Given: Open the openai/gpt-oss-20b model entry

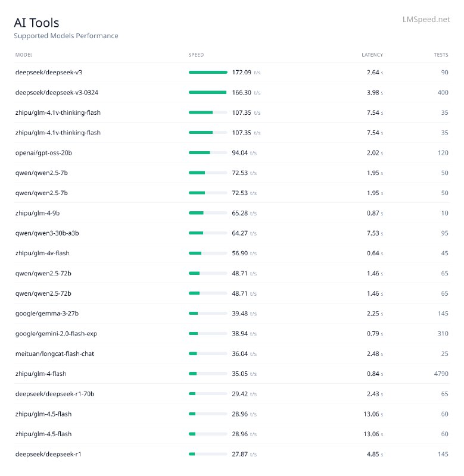Looking at the screenshot, I should pos(49,152).
